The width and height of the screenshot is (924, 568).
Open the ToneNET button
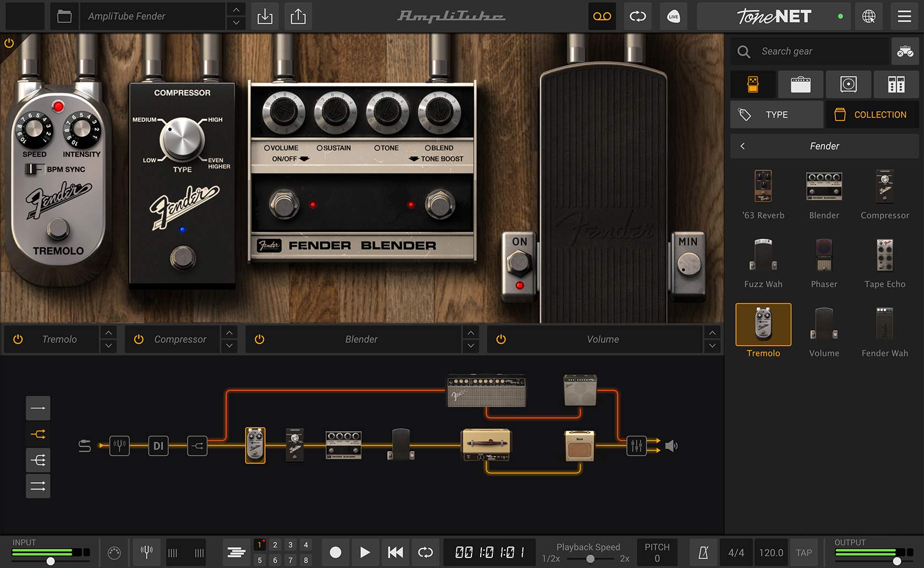tap(773, 17)
